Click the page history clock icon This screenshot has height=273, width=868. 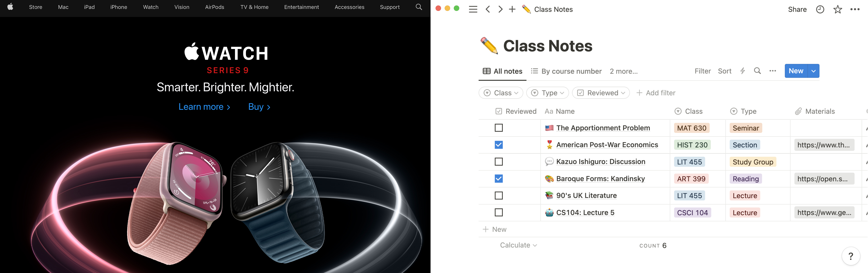(820, 9)
